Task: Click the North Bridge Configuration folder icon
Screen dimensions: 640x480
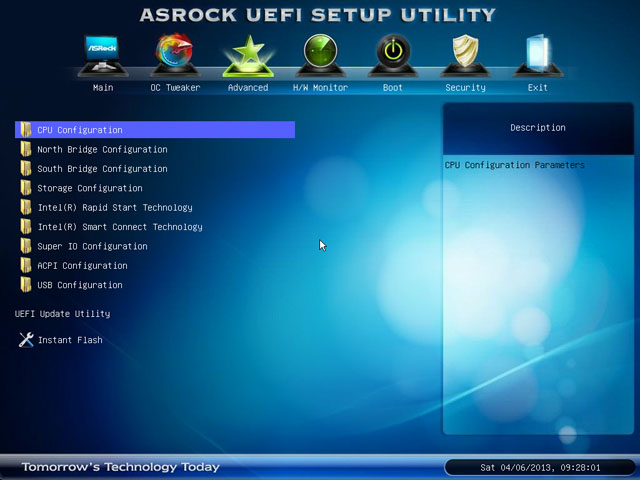Action: tap(26, 149)
